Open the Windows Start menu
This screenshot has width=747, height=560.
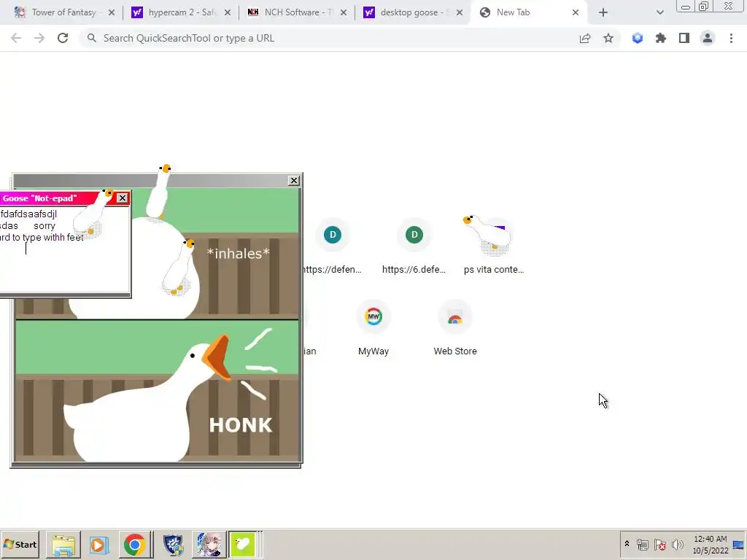20,544
